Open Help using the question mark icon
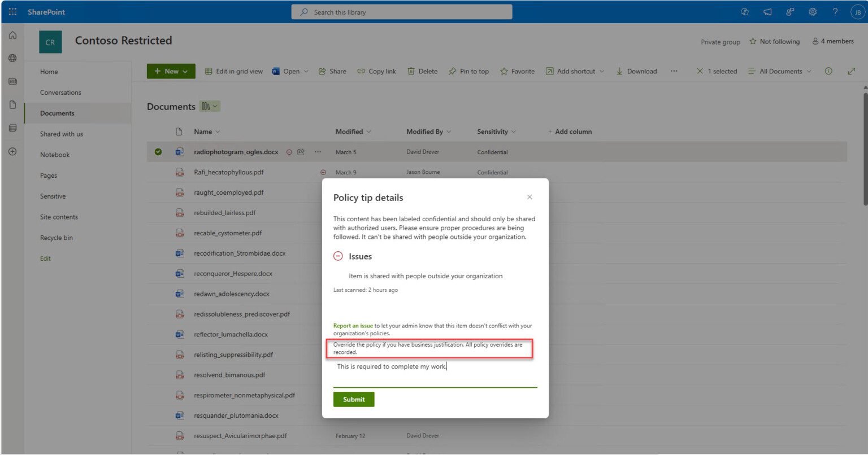This screenshot has width=868, height=455. coord(835,11)
